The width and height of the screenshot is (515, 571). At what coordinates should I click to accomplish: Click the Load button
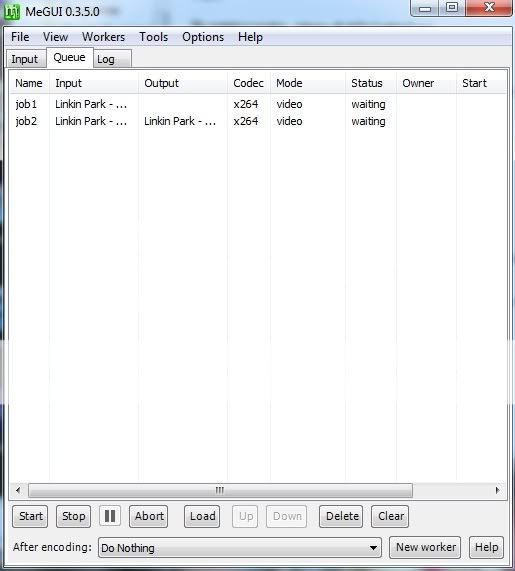(202, 516)
